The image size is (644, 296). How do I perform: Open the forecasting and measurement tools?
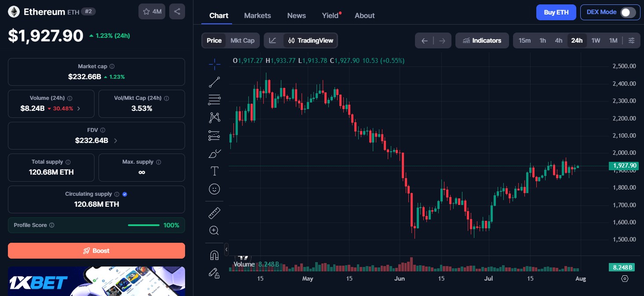pyautogui.click(x=215, y=135)
